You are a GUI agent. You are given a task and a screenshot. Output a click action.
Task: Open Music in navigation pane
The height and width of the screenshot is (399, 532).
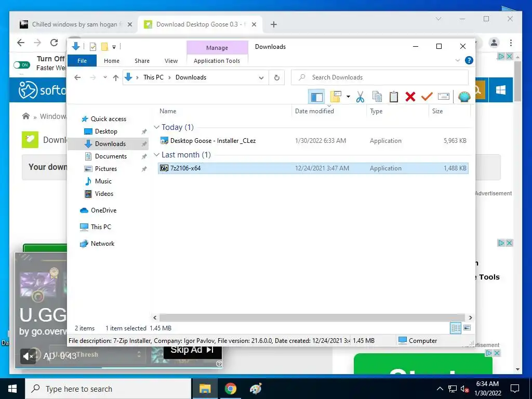pyautogui.click(x=103, y=181)
